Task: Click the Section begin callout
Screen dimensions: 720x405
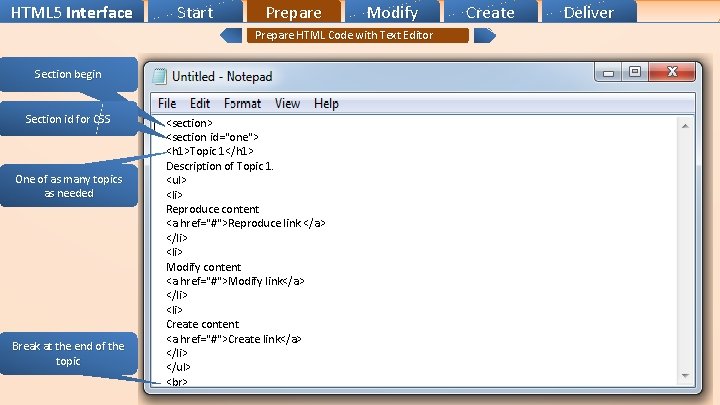Action: [68, 74]
